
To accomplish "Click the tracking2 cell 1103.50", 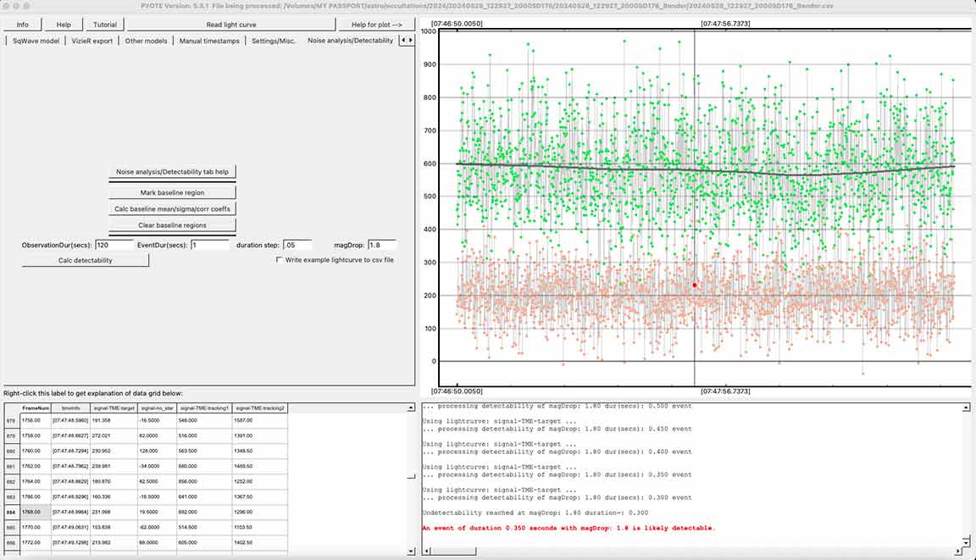I will pos(259,527).
